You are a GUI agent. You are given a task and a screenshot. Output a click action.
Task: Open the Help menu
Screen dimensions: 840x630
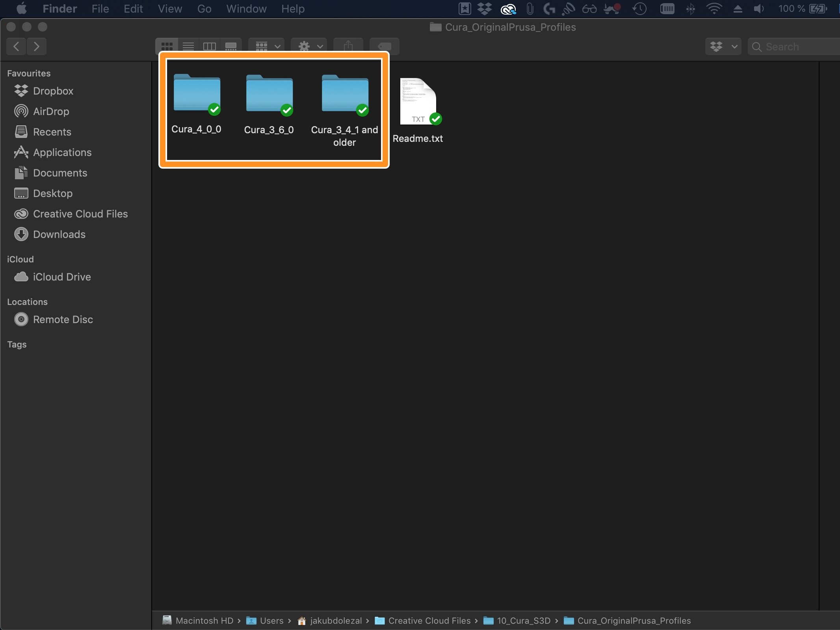[x=293, y=9]
